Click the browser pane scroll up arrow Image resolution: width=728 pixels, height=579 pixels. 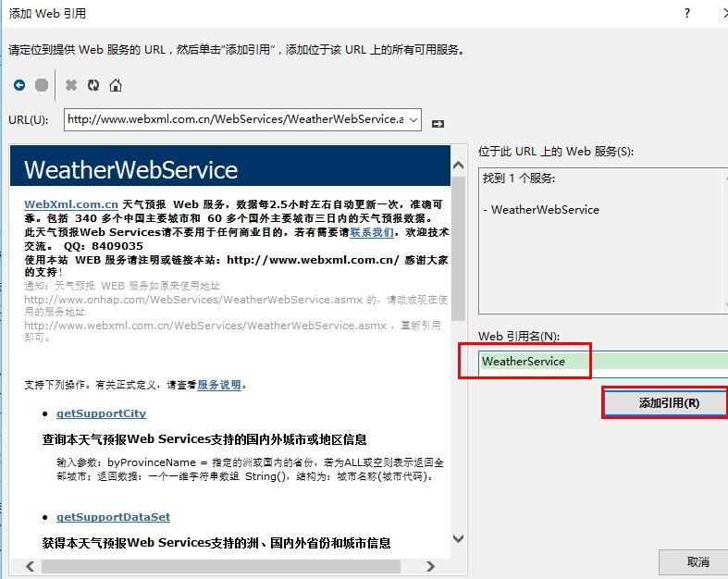point(458,166)
